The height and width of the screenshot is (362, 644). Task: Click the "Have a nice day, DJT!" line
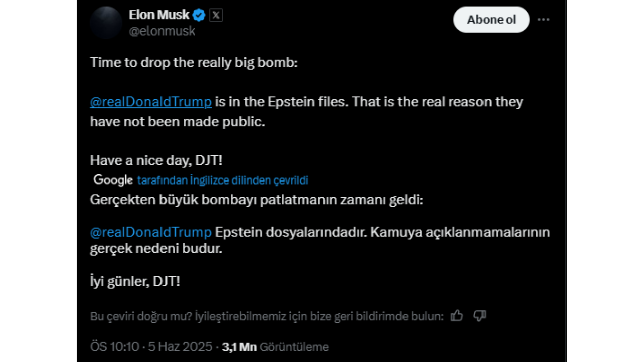156,161
